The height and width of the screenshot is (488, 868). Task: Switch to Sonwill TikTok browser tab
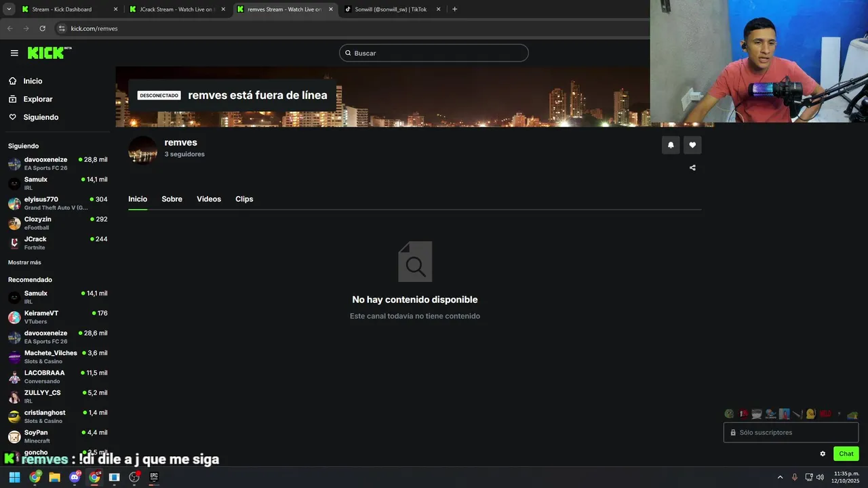pyautogui.click(x=393, y=9)
